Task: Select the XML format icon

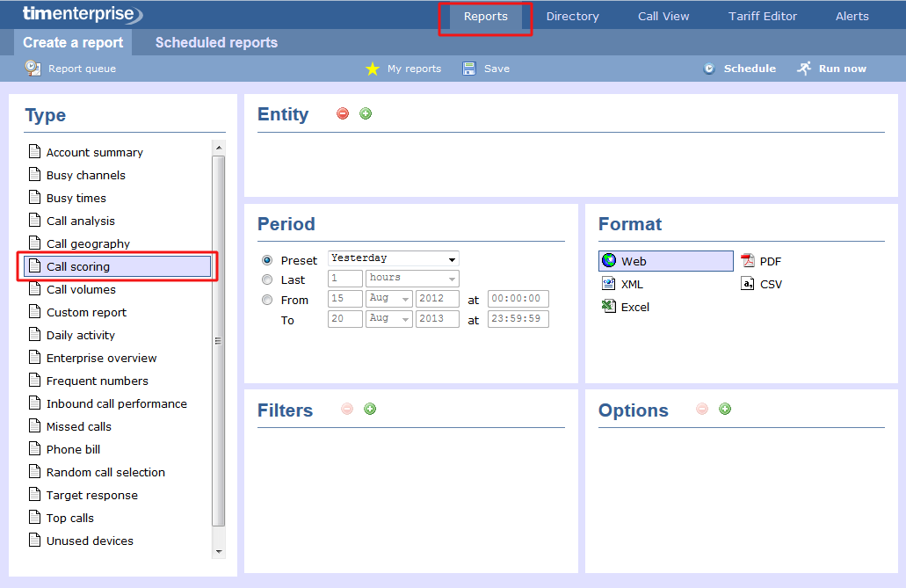Action: click(x=609, y=284)
